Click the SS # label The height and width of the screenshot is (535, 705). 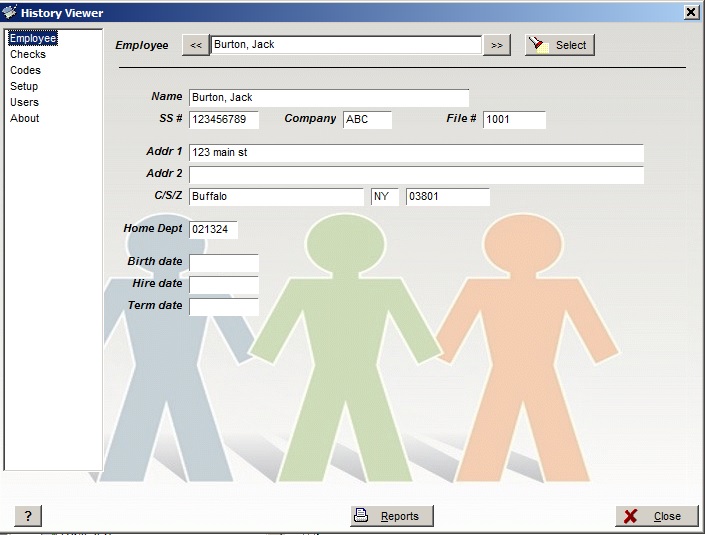(171, 118)
